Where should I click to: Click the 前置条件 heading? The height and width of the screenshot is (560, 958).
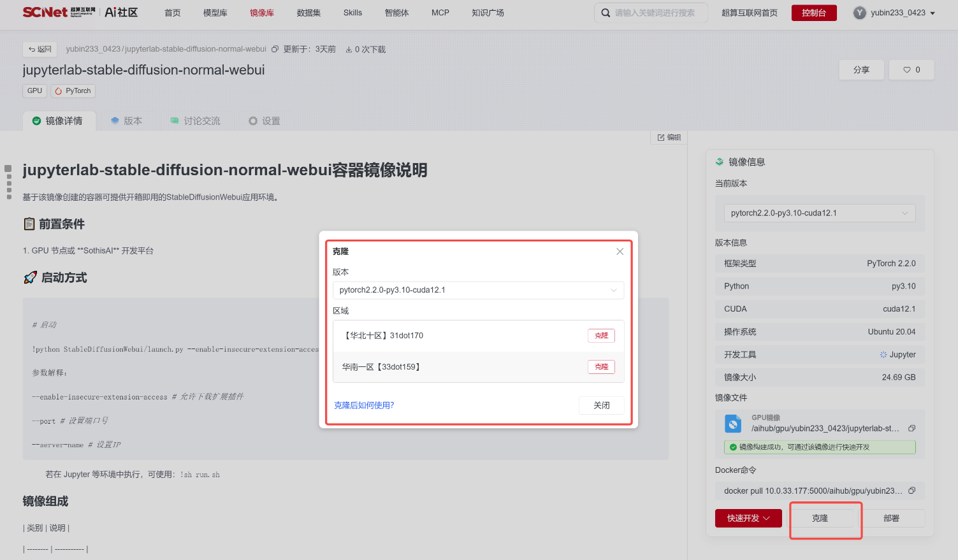61,224
